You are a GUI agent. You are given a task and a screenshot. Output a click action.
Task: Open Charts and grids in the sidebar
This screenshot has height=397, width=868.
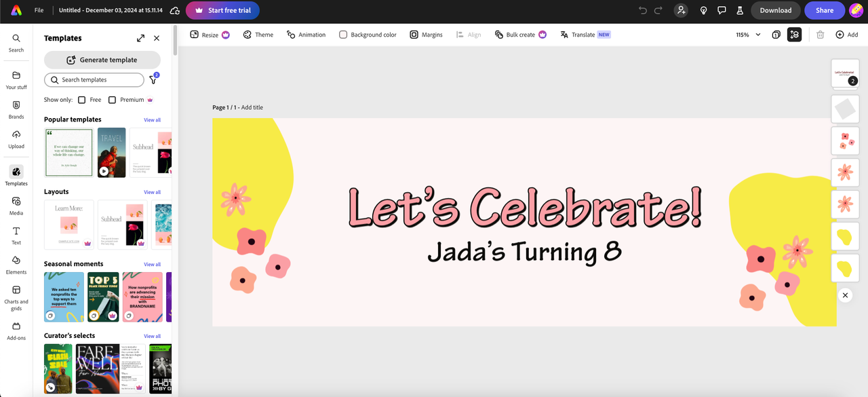pyautogui.click(x=16, y=298)
